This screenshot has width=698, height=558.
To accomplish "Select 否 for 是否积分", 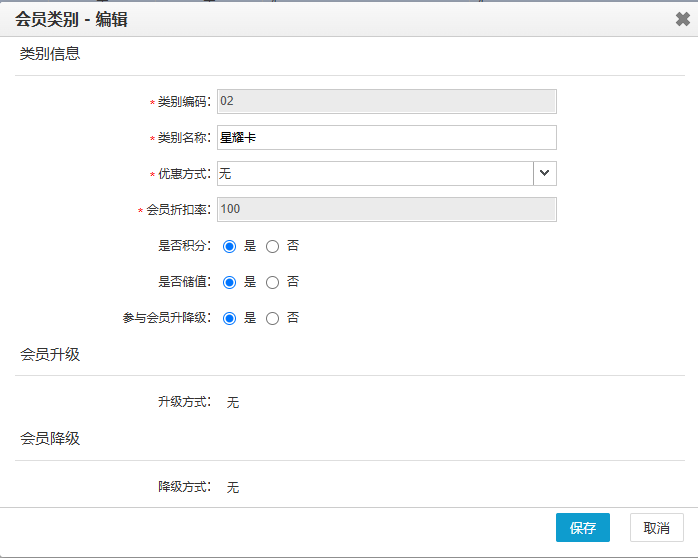I will pos(272,246).
